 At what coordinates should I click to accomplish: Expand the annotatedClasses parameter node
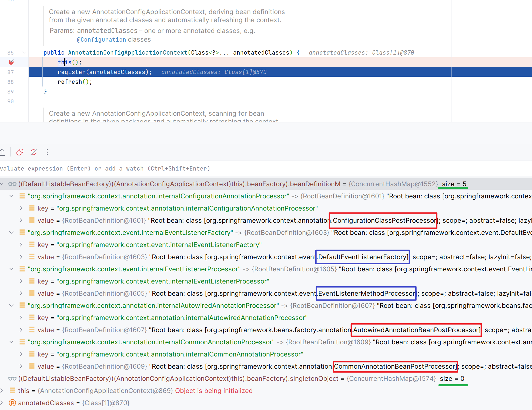click(x=2, y=403)
